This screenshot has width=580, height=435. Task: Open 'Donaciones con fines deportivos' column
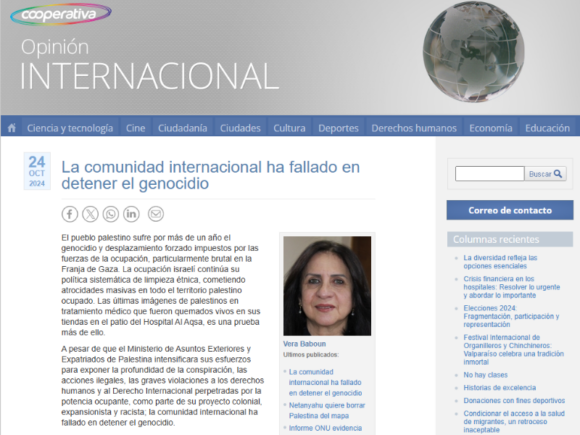click(514, 401)
